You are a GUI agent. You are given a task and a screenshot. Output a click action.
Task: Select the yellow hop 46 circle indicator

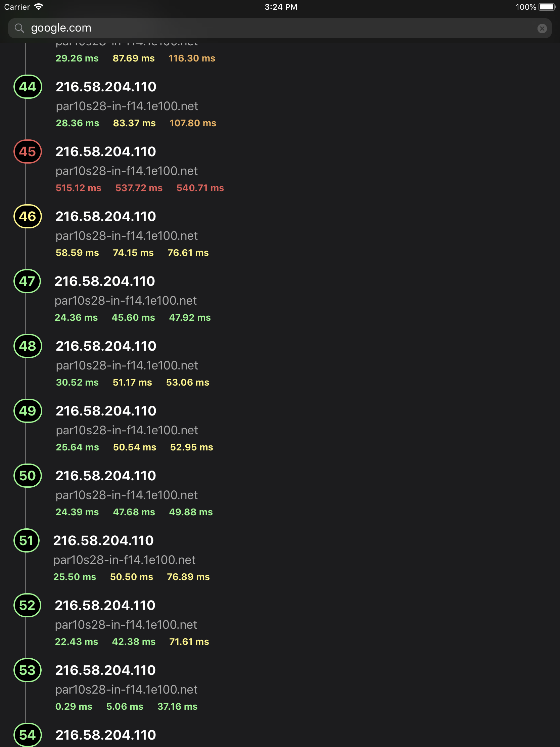click(x=27, y=216)
